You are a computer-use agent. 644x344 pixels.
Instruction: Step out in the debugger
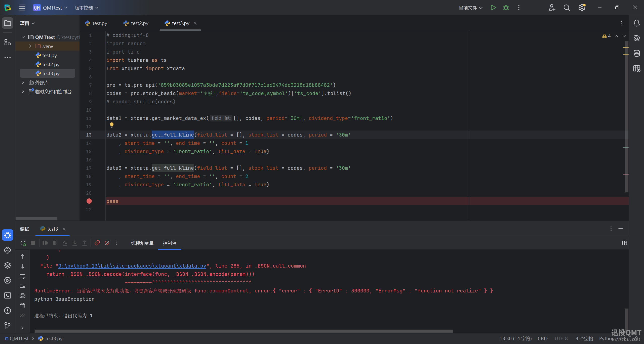click(x=85, y=243)
